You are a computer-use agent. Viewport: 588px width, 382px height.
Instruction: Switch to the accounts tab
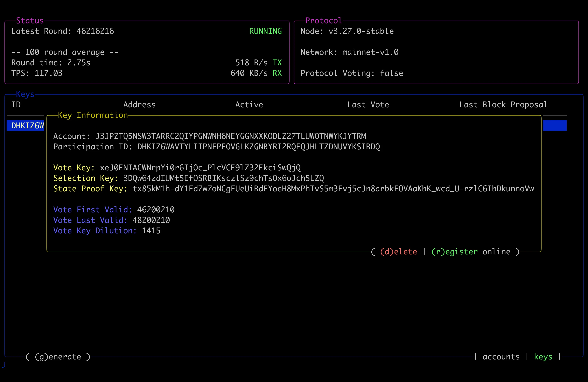(500, 357)
